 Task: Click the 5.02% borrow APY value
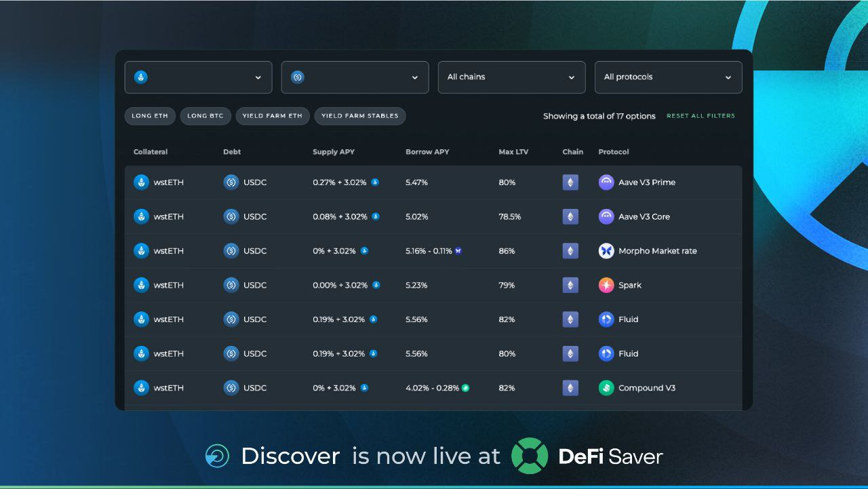pos(416,216)
